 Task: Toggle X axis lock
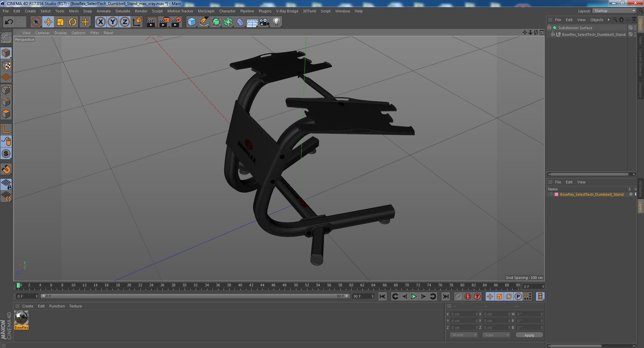100,22
